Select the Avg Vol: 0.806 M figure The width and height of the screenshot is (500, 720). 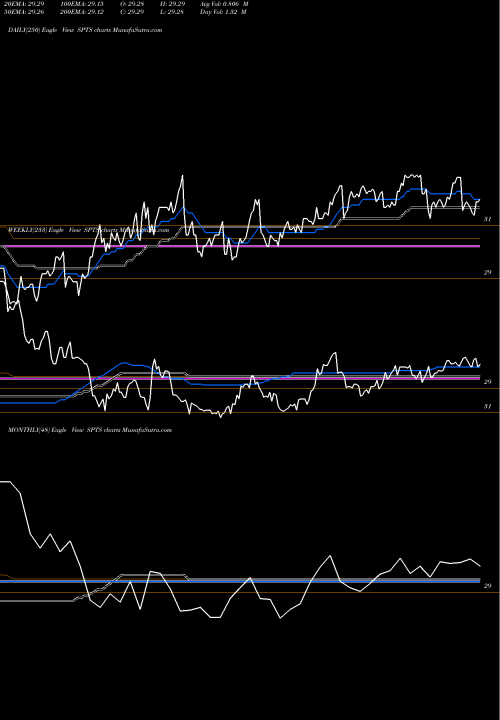[x=224, y=4]
